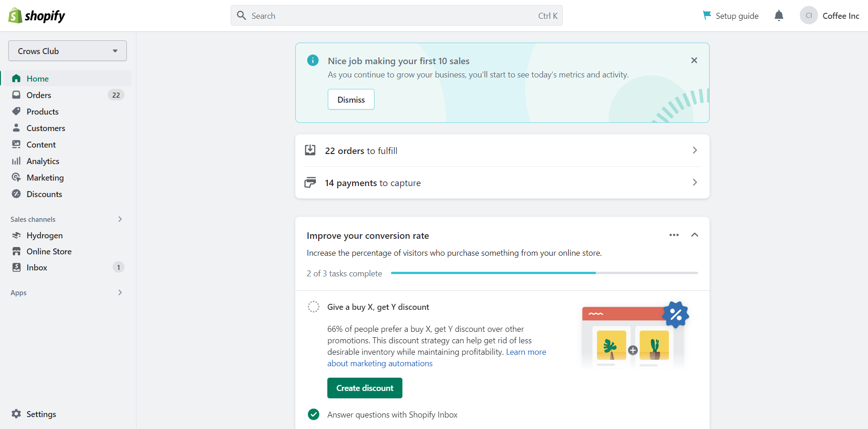Viewport: 868px width, 429px height.
Task: Click the Products tag icon
Action: 16,111
